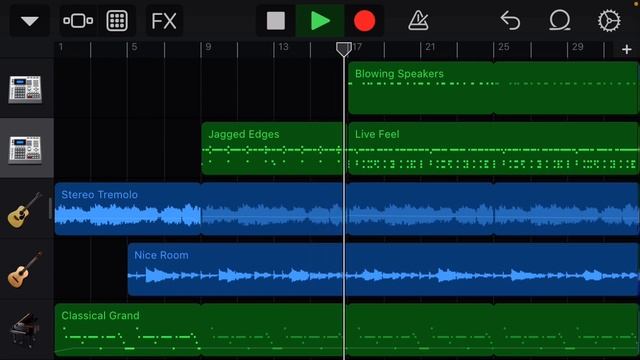This screenshot has width=640, height=360.
Task: Undo the last action
Action: (510, 21)
